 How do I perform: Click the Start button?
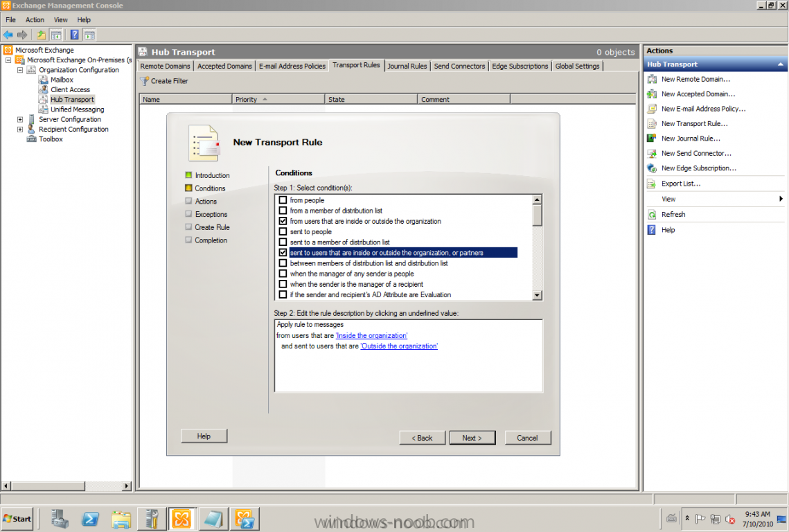pos(17,519)
